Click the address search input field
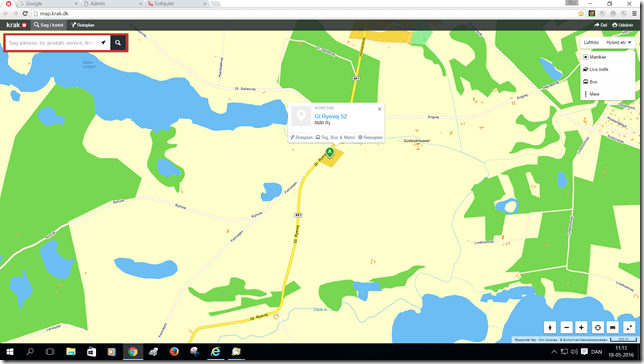This screenshot has width=644, height=364. [x=52, y=43]
